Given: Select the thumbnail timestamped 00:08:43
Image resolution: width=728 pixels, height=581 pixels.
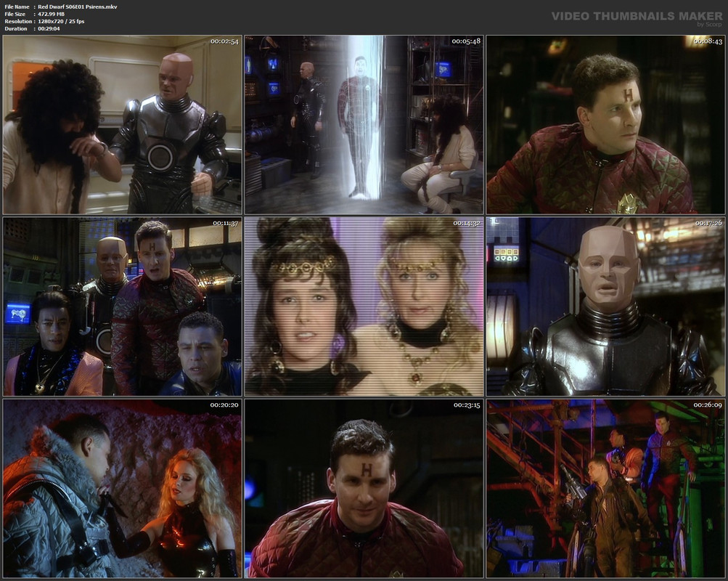Looking at the screenshot, I should pos(605,124).
